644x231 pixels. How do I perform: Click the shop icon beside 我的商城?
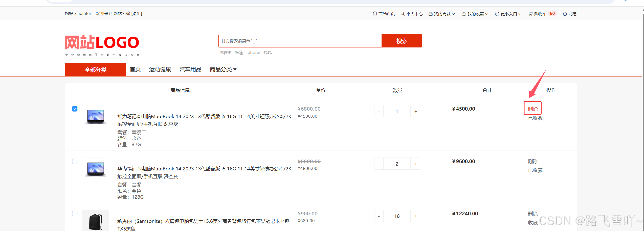(x=430, y=14)
